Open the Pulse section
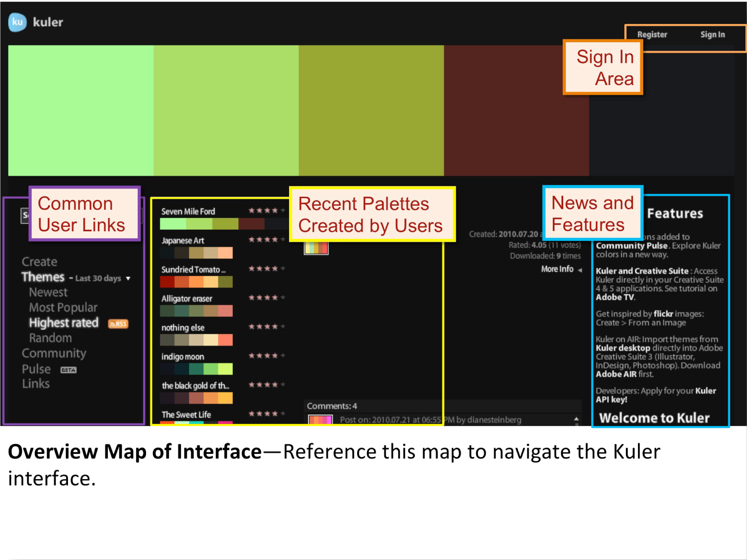This screenshot has height=560, width=747. [36, 369]
